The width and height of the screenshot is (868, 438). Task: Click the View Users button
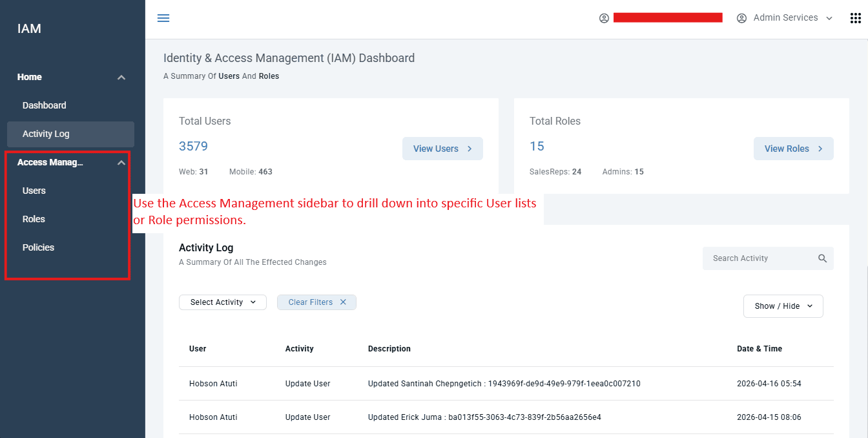[x=442, y=149]
